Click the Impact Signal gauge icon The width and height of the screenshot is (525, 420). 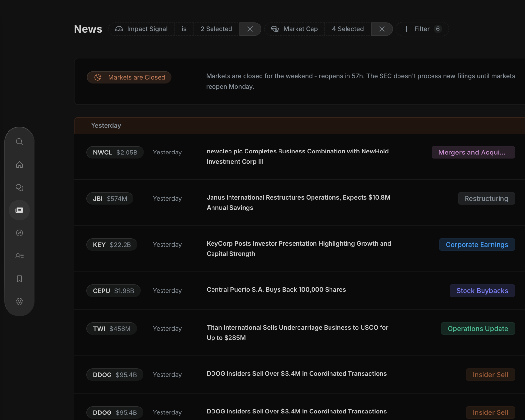point(119,29)
